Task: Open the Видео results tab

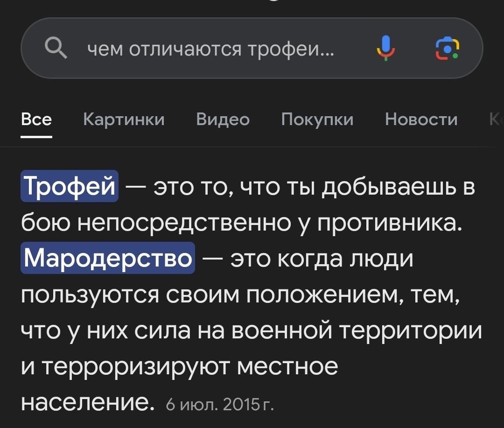Action: click(223, 120)
